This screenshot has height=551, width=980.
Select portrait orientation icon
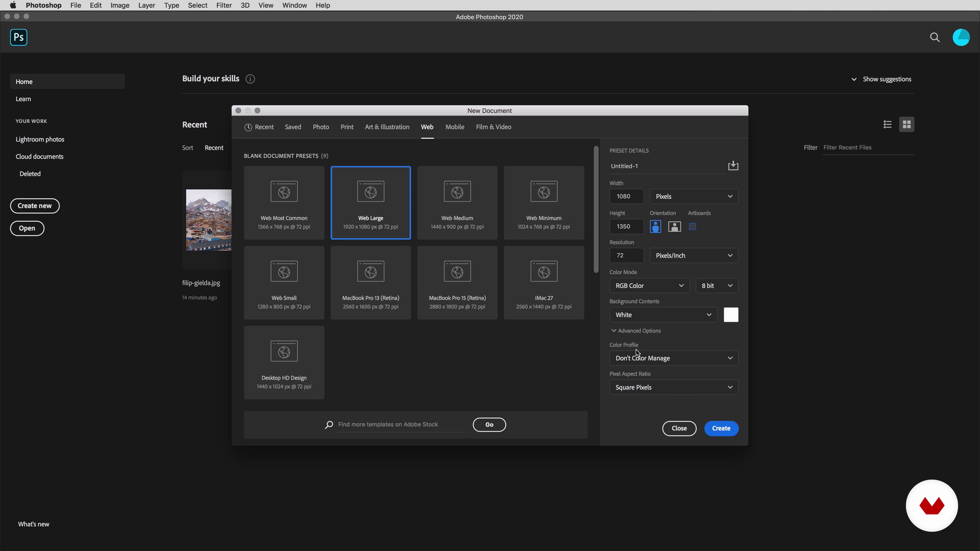point(655,227)
